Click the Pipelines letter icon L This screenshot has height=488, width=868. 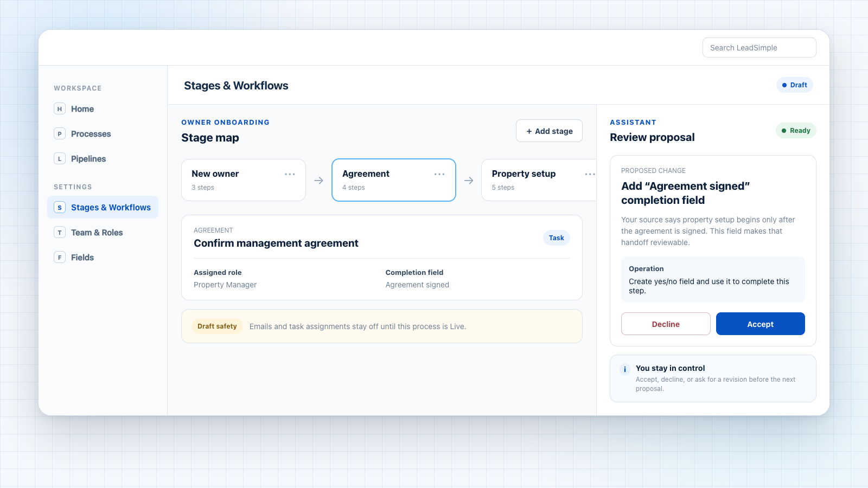tap(60, 159)
